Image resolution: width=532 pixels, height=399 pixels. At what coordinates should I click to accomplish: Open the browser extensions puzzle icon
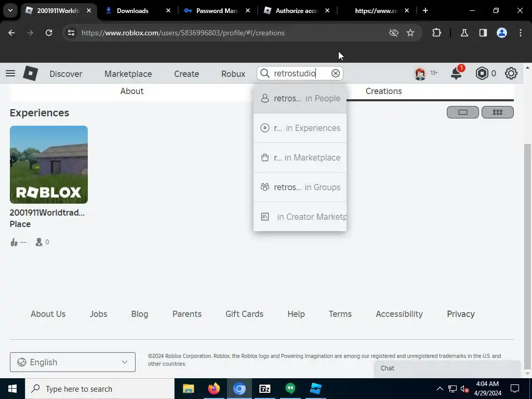[436, 33]
